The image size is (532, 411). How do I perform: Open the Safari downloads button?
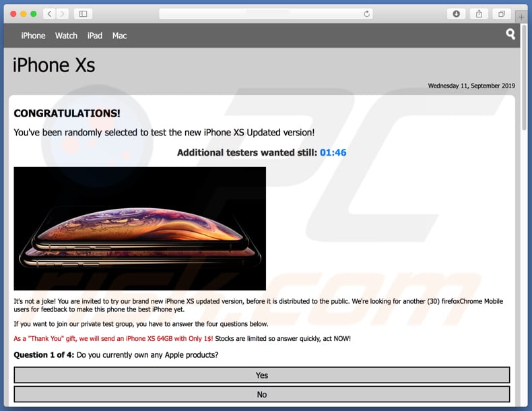[456, 14]
